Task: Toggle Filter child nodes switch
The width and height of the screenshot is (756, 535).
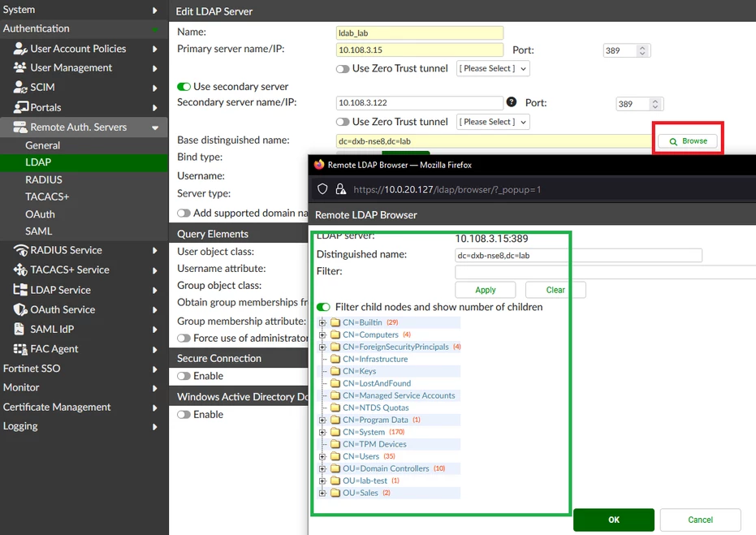Action: (x=323, y=307)
